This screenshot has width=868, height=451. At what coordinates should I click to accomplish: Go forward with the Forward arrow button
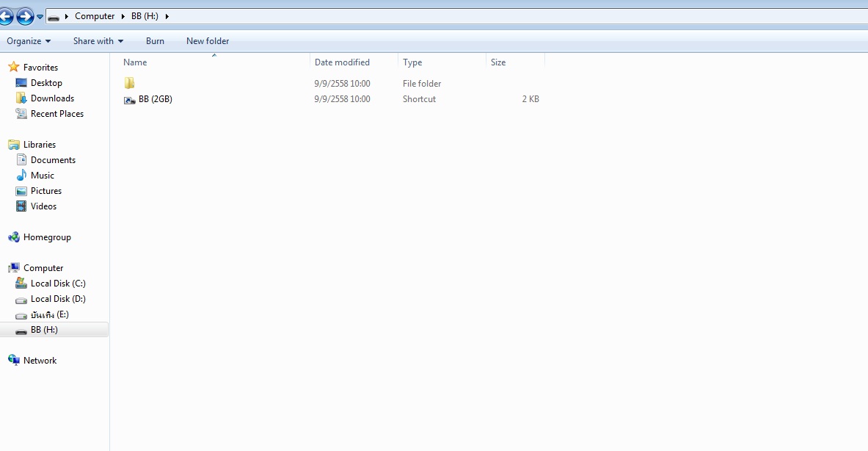(25, 16)
